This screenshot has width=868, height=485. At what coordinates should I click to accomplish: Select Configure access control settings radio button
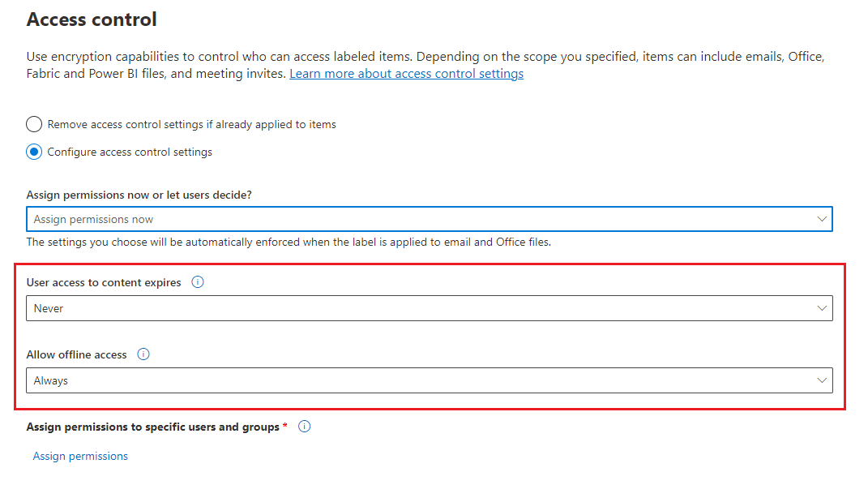pos(34,152)
